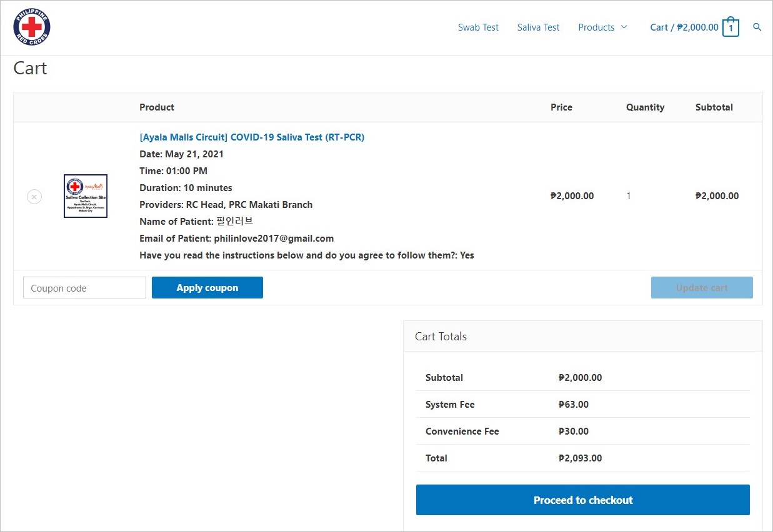Select the quantity value 1 in the item row
This screenshot has height=532, width=773.
pyautogui.click(x=629, y=196)
